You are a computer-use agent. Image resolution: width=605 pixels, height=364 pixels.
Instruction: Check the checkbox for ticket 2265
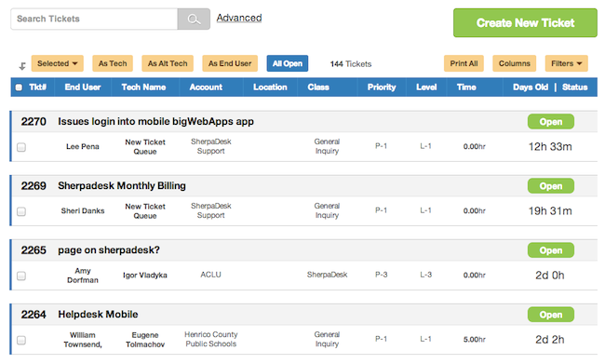21,276
